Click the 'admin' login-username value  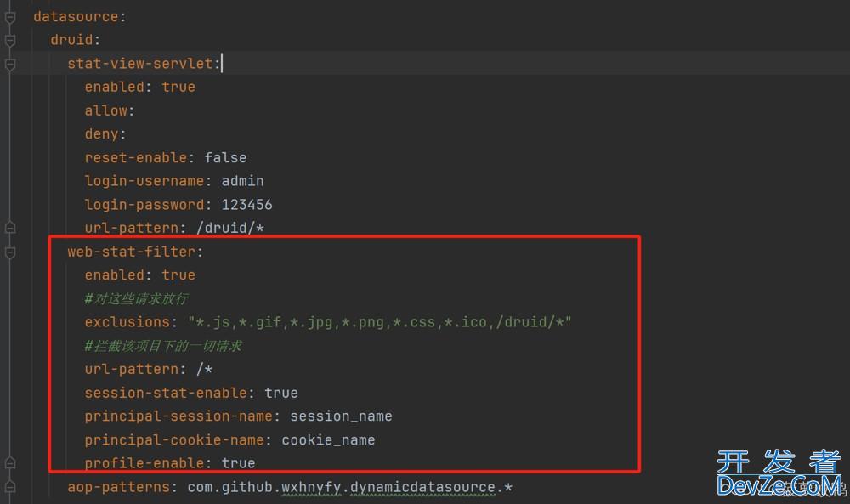coord(242,181)
